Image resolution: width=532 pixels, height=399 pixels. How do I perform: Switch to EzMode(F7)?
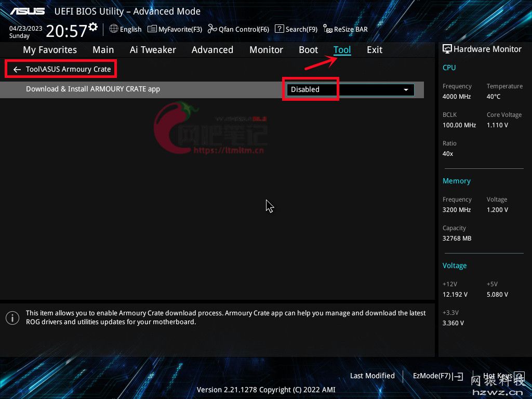[x=438, y=376]
